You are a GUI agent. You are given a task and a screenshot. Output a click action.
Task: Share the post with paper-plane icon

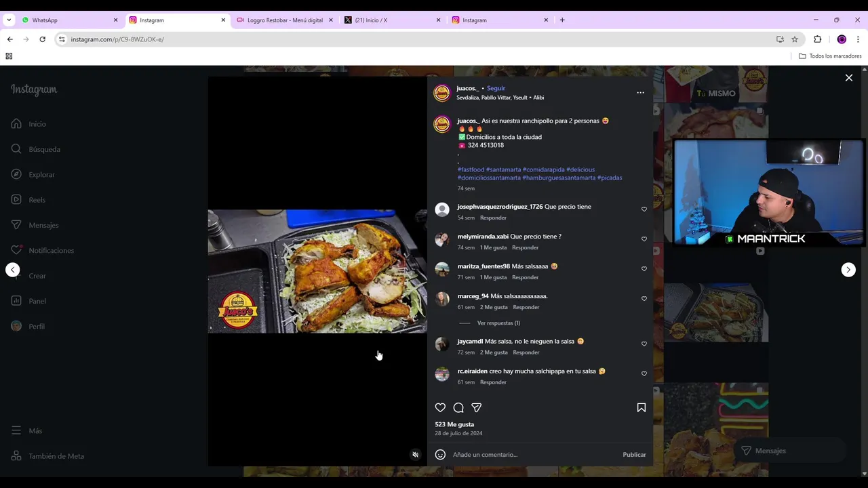477,407
